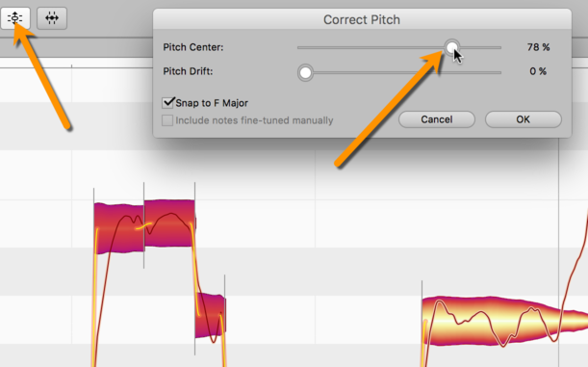
Task: Open the Correct Pitch macro icon
Action: pyautogui.click(x=15, y=17)
